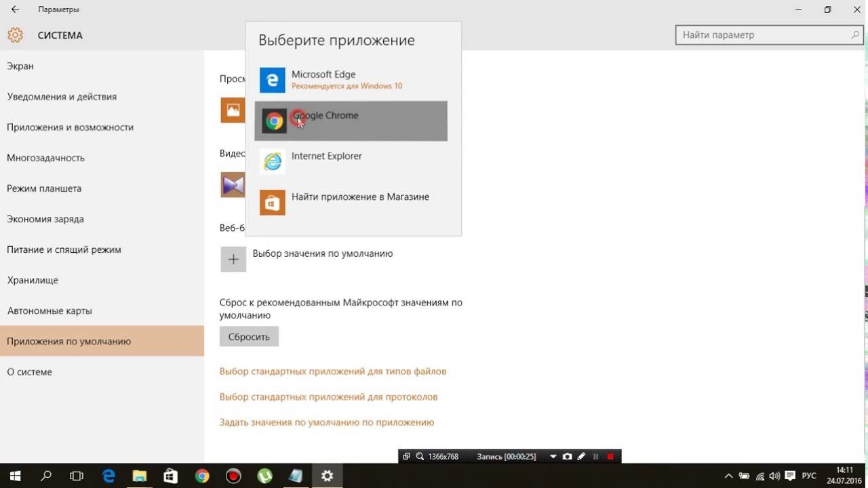The height and width of the screenshot is (488, 868).
Task: Click the Выбор значения по умолчанию label
Action: (x=323, y=253)
